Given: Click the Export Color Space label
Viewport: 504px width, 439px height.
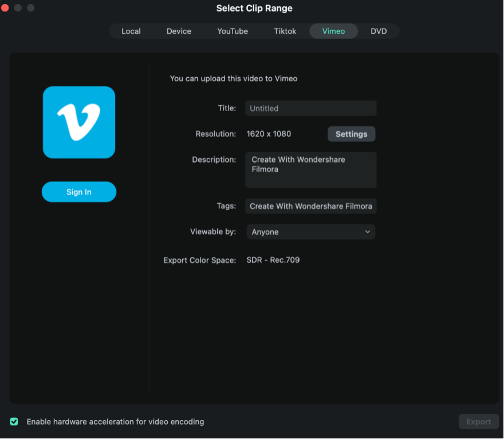Looking at the screenshot, I should 200,260.
